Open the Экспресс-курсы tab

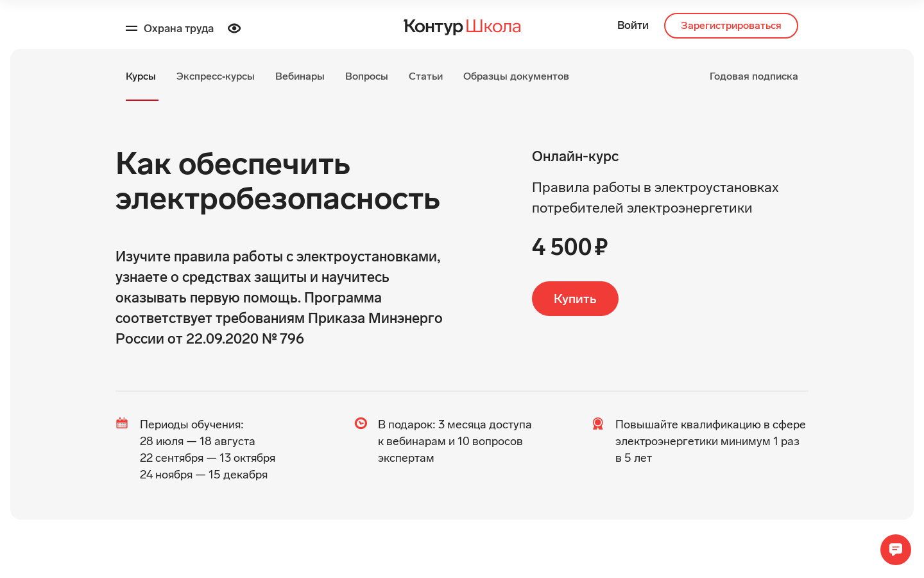(x=216, y=76)
